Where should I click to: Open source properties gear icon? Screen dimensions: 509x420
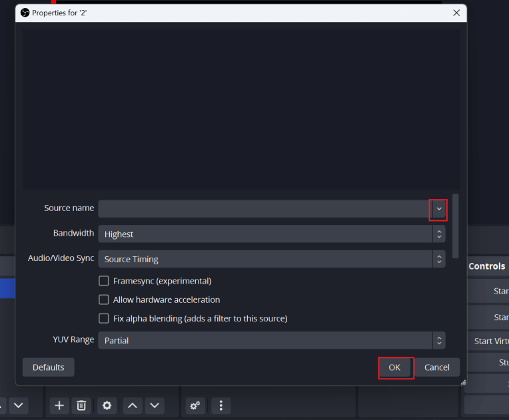[x=106, y=405]
